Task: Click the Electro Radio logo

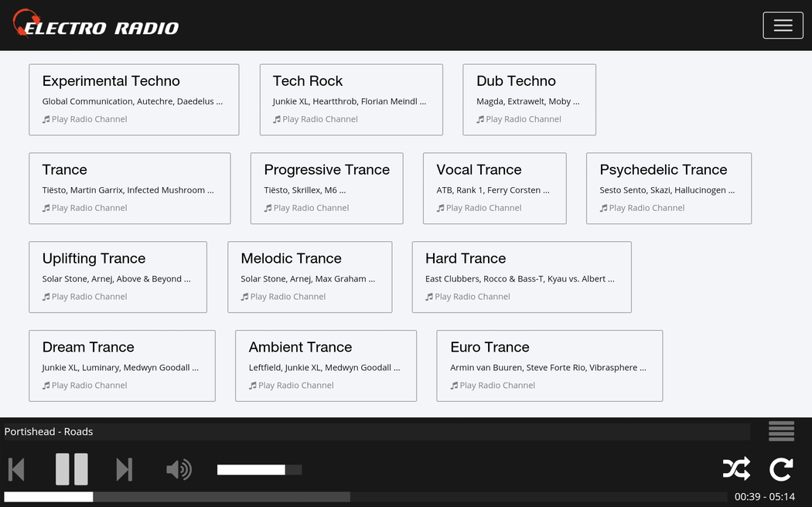Action: coord(97,25)
